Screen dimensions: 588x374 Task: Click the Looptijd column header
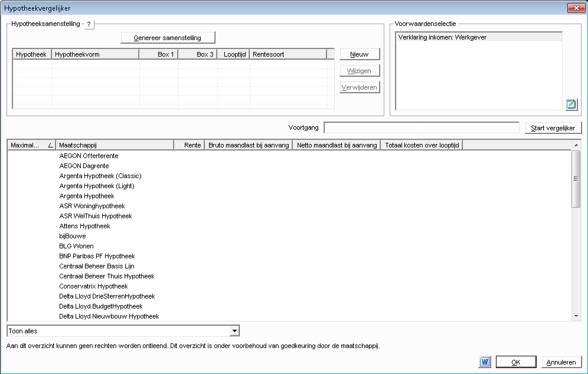click(x=233, y=54)
